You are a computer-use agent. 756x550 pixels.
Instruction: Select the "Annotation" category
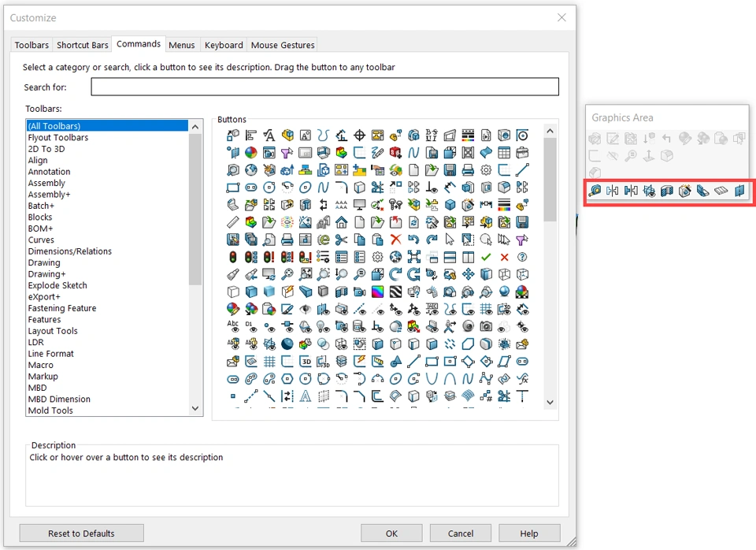click(49, 172)
